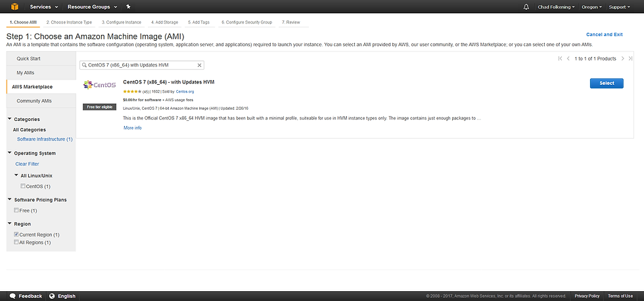This screenshot has height=301, width=644.
Task: Uncheck the Current Region (1) checkbox
Action: (16, 235)
